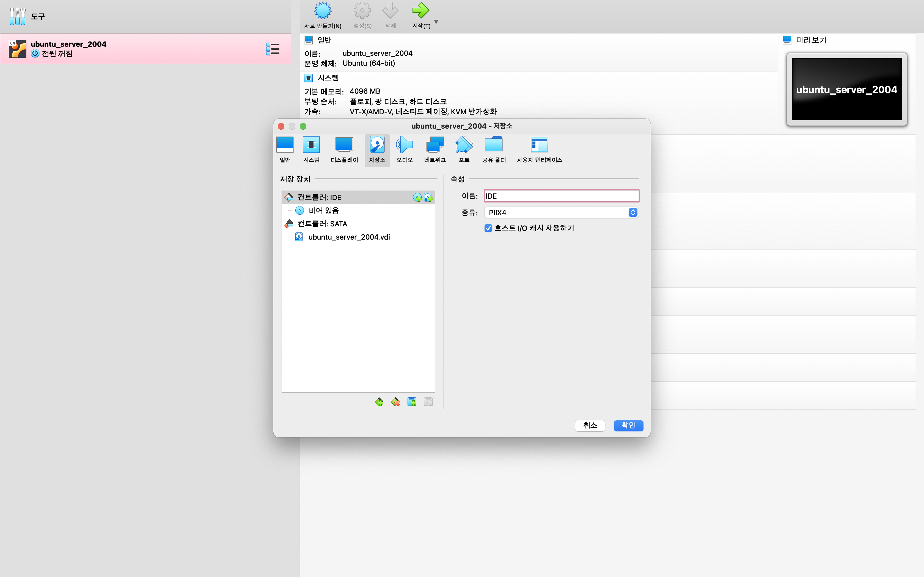Open the VM list menu icon beside ubuntu_server_2004
Viewport: 924px width, 577px height.
(x=273, y=49)
